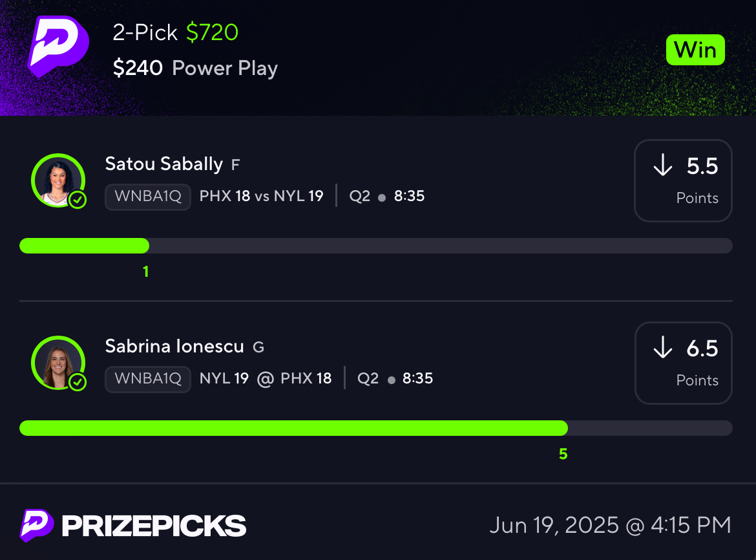
Task: Open the 6.5 Points projection box
Action: click(683, 363)
